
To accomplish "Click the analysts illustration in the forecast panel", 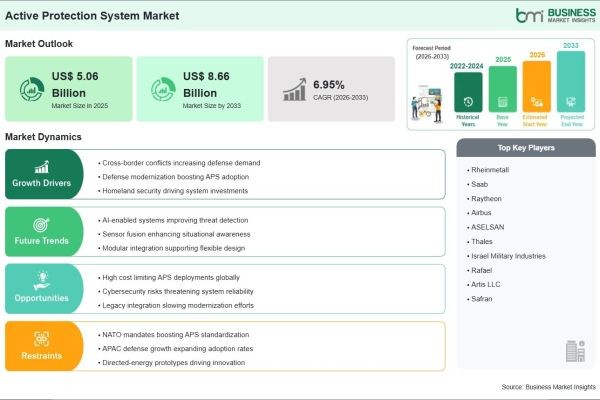I will coord(427,104).
